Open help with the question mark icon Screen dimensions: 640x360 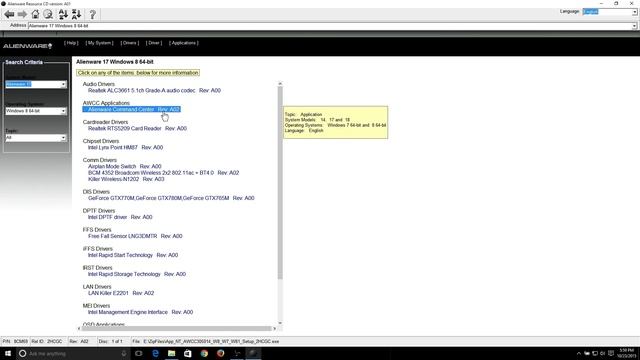pos(93,15)
